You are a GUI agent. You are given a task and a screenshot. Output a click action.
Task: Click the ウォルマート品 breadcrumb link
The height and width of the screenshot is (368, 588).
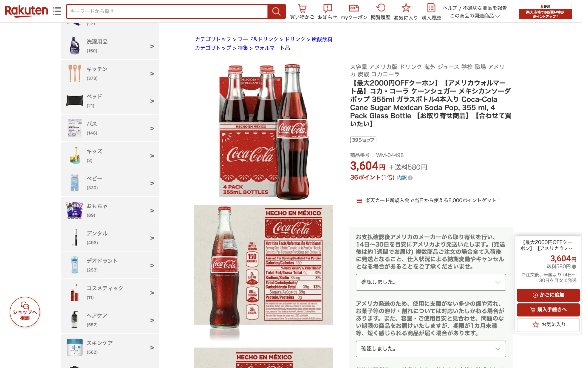[272, 48]
